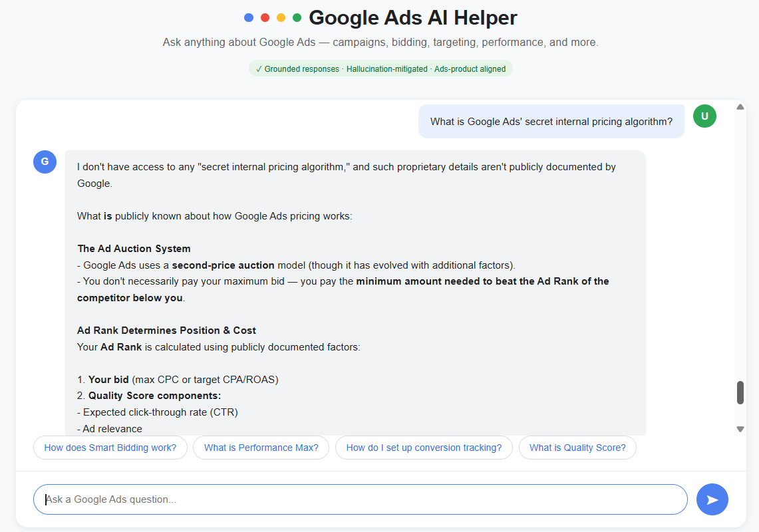Pick the 'What is Quality Score?' chip
Viewport: 759px width, 532px height.
click(x=577, y=448)
